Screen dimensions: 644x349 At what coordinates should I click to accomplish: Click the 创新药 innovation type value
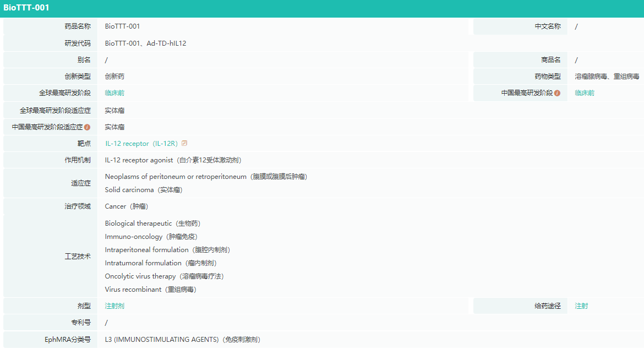point(114,77)
